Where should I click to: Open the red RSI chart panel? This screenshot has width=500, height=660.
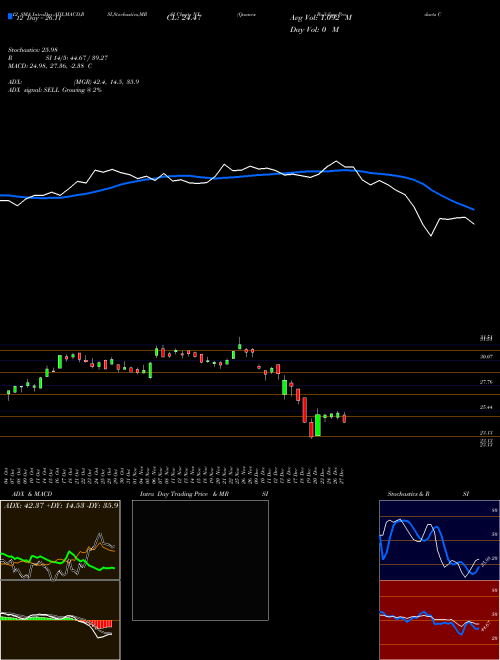[439, 620]
